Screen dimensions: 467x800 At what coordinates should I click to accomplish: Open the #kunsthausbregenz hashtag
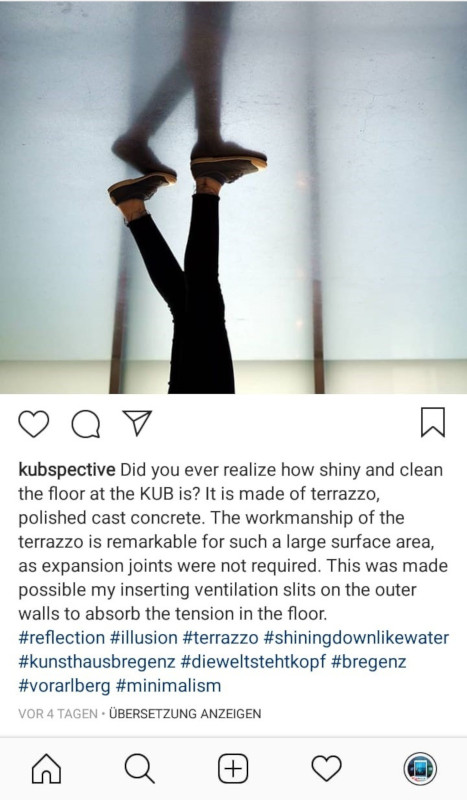pyautogui.click(x=97, y=662)
